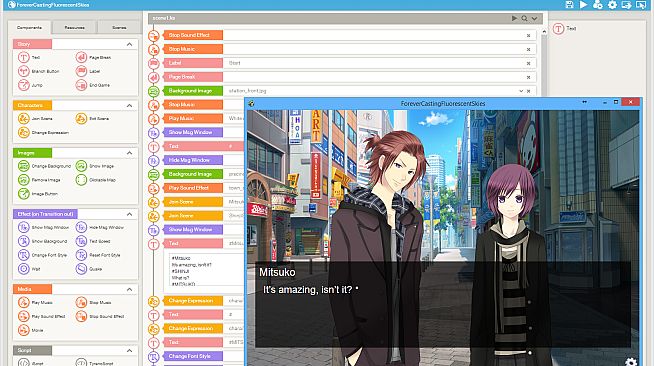Select the Change Expression palette component
Screen dimensions: 654x366
[43, 133]
